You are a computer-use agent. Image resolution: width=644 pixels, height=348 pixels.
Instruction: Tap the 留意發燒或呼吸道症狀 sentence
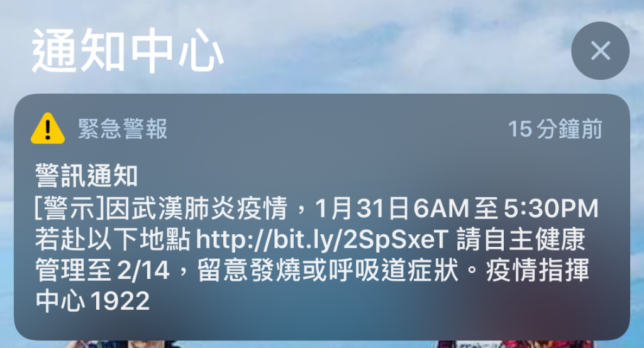328,271
